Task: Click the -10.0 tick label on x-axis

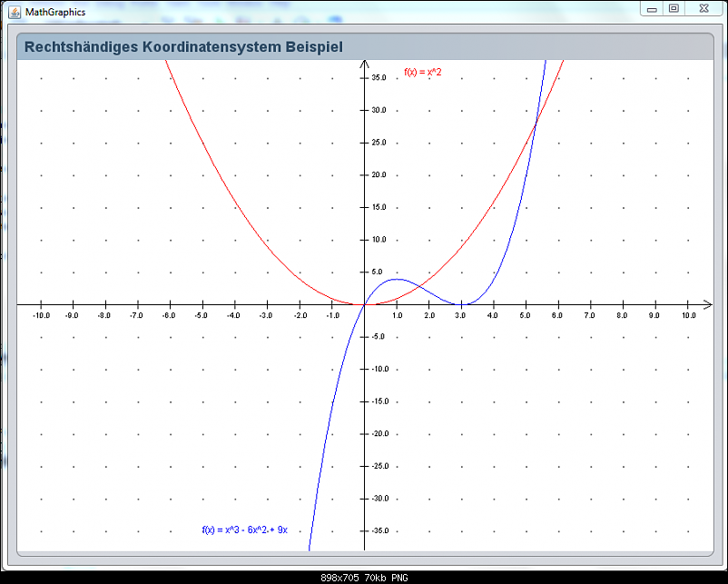Action: 41,316
